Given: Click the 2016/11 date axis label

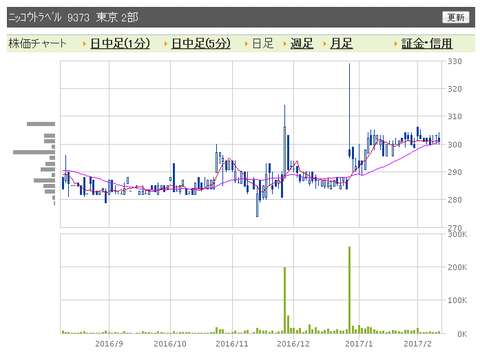Looking at the screenshot, I should pos(232,344).
